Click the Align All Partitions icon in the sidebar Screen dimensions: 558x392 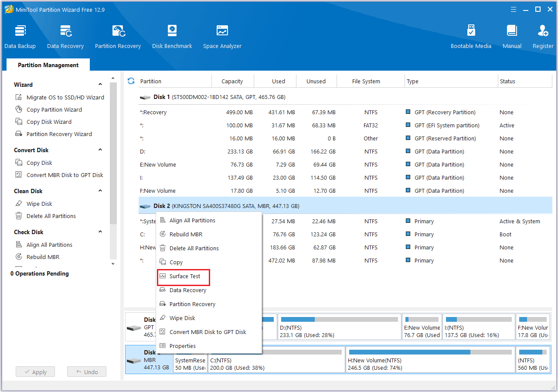coord(19,245)
